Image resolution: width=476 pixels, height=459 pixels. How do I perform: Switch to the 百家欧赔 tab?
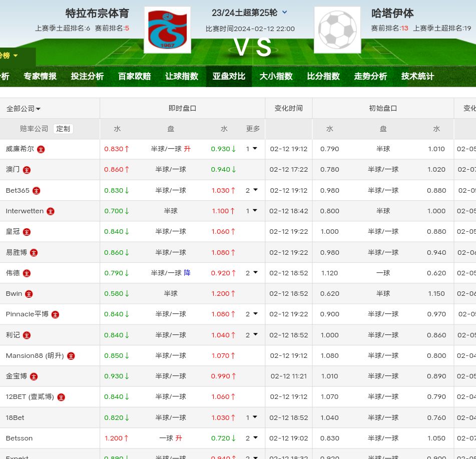point(134,76)
